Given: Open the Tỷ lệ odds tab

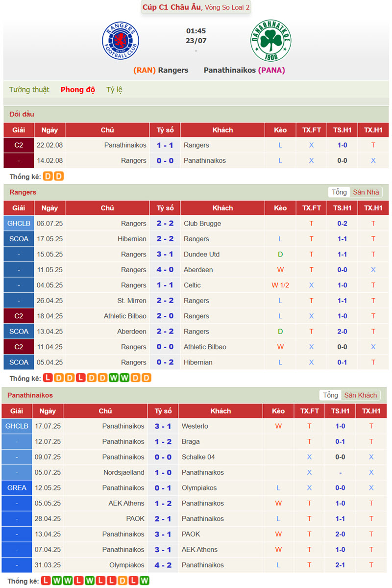Looking at the screenshot, I should click(x=114, y=90).
